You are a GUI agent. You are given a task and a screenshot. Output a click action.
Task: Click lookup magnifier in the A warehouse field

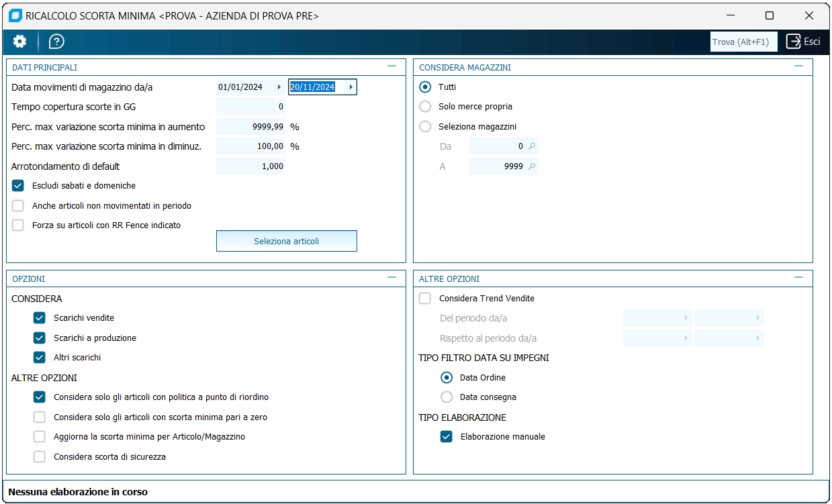(x=532, y=166)
